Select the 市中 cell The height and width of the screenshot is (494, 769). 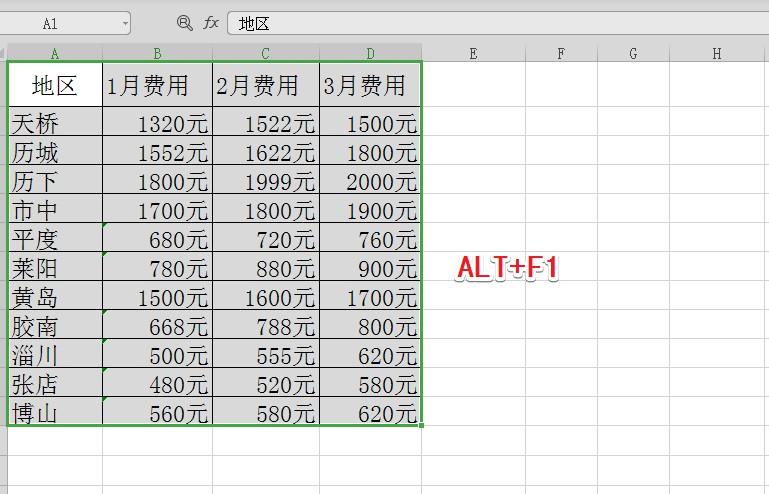click(55, 208)
